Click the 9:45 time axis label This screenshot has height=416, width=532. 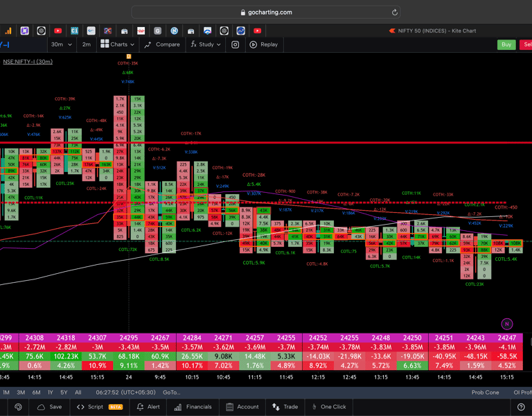click(160, 377)
